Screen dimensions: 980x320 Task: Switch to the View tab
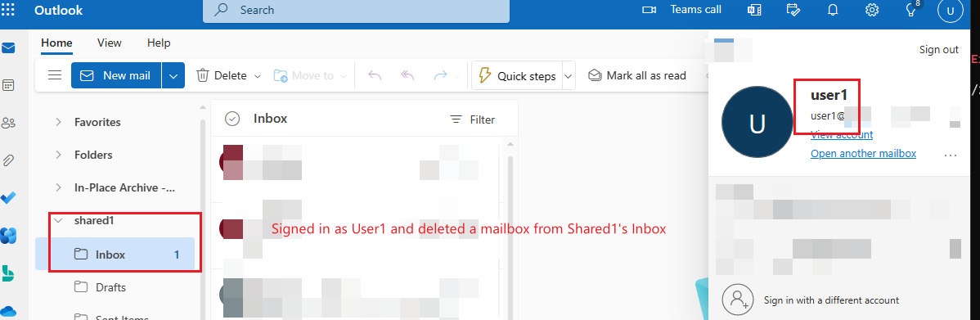(110, 43)
